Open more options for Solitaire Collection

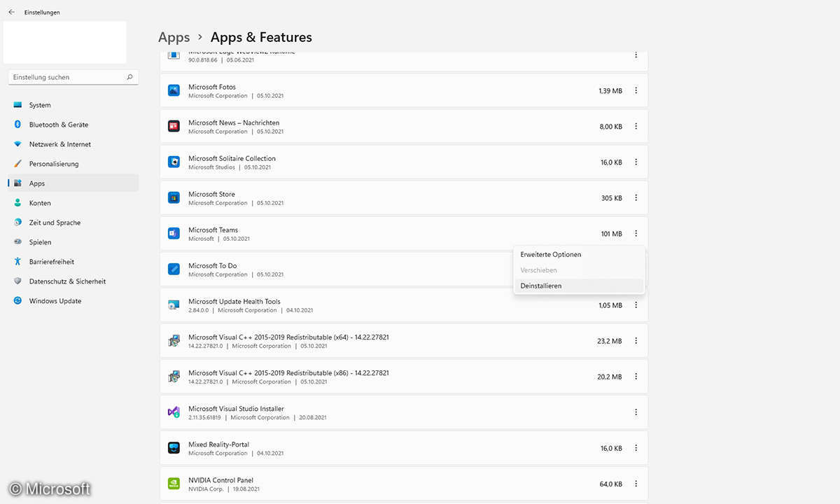coord(636,162)
